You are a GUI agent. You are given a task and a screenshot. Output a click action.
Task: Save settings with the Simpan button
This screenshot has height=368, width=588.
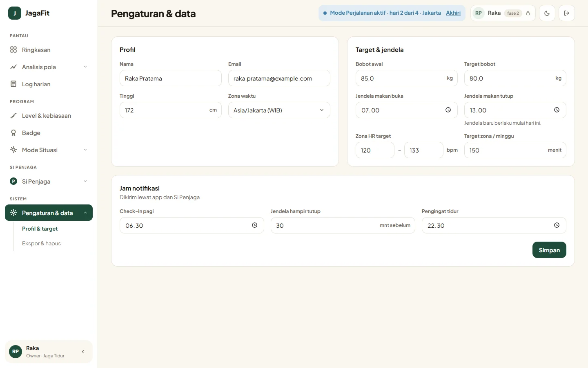coord(549,250)
